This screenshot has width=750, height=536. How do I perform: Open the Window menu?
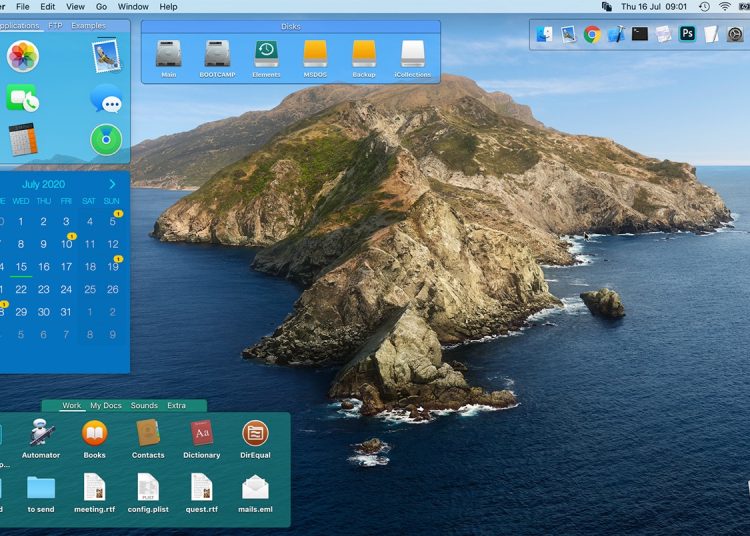(x=133, y=6)
